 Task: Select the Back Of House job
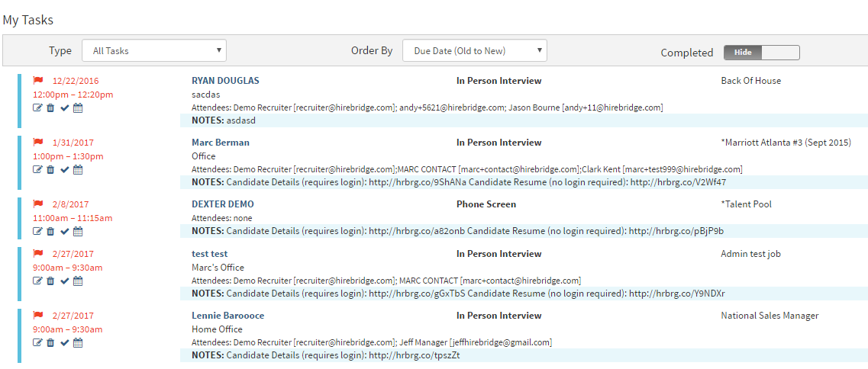tap(750, 81)
